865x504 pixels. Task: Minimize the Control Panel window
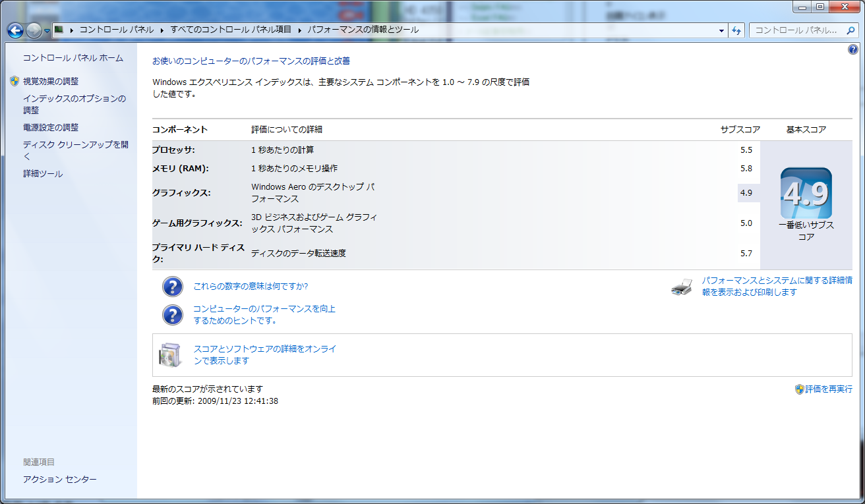coord(804,7)
